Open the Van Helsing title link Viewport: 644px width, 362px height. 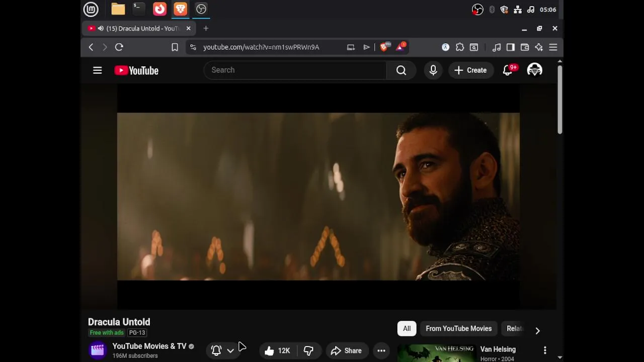pyautogui.click(x=498, y=349)
